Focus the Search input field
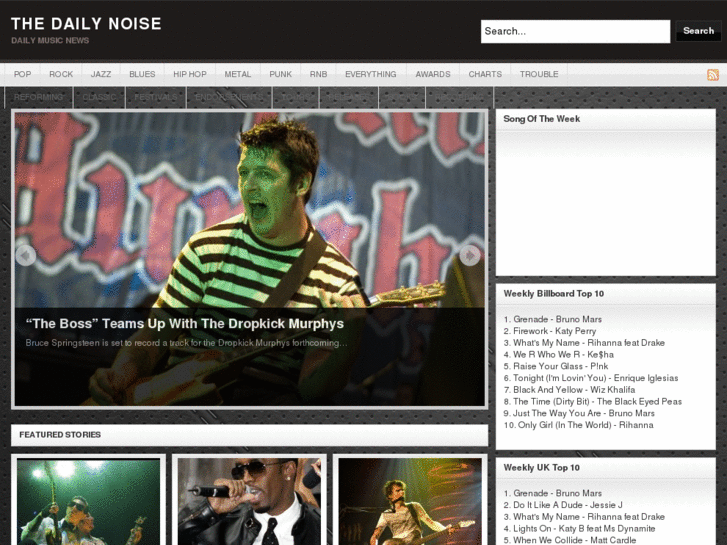727x545 pixels. [575, 32]
